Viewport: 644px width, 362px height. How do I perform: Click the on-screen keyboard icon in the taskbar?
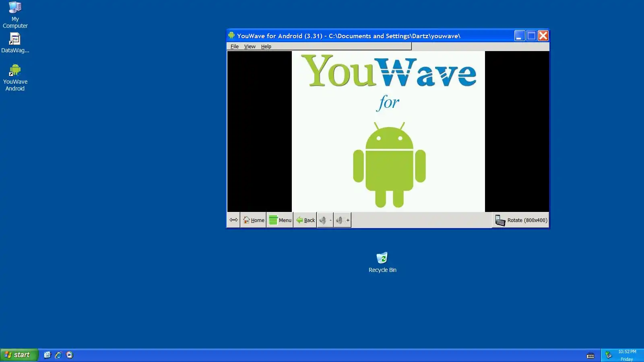[590, 355]
